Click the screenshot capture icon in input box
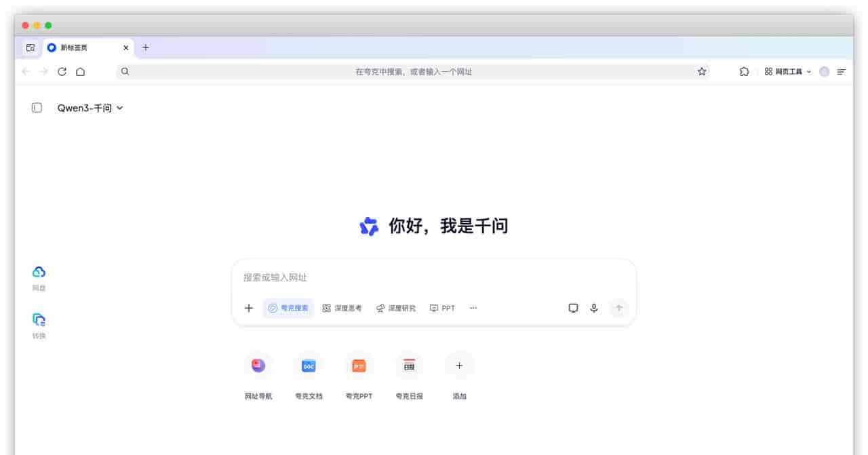This screenshot has height=455, width=868. (x=573, y=308)
